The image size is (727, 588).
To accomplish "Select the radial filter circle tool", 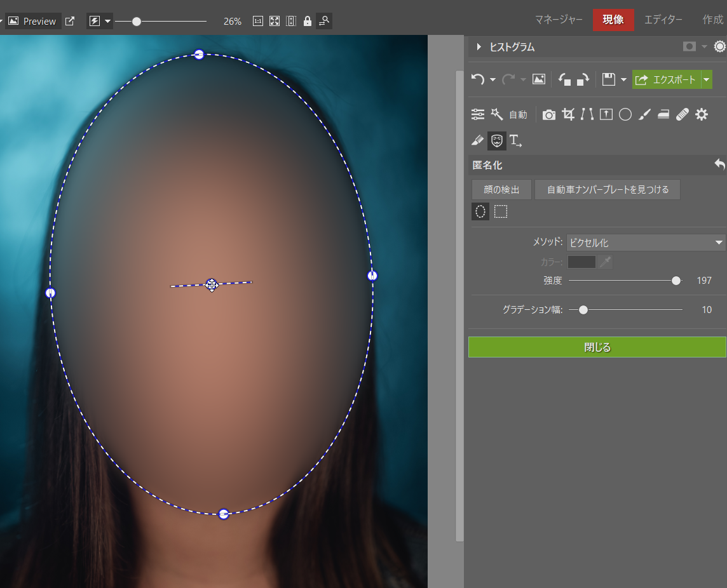I will [625, 114].
